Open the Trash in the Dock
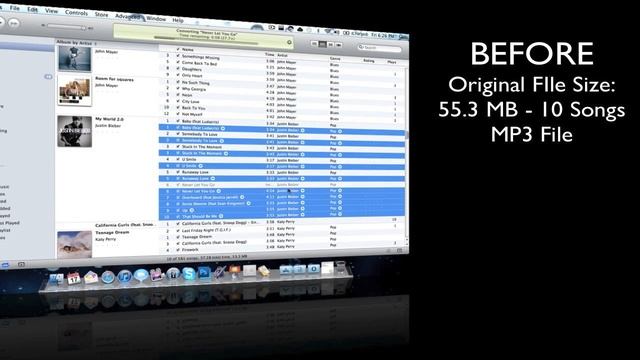The image size is (640, 360). tap(340, 268)
